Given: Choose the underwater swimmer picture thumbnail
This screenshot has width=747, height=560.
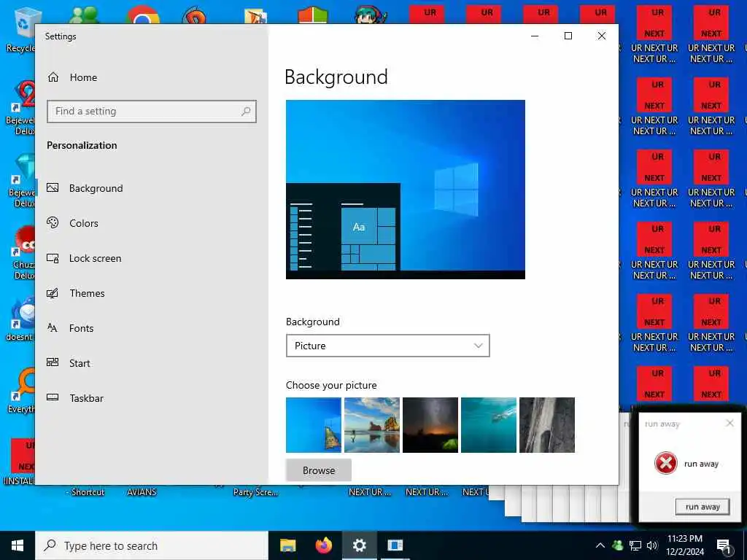Looking at the screenshot, I should click(x=489, y=425).
